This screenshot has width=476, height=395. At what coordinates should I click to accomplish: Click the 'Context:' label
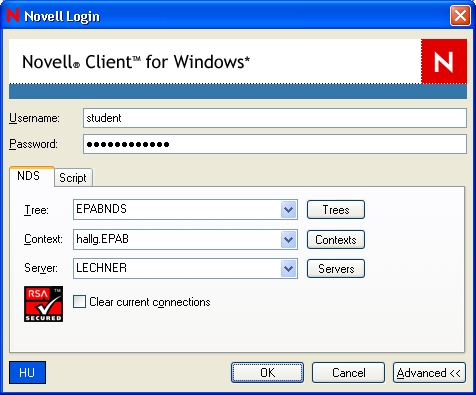[x=43, y=239]
